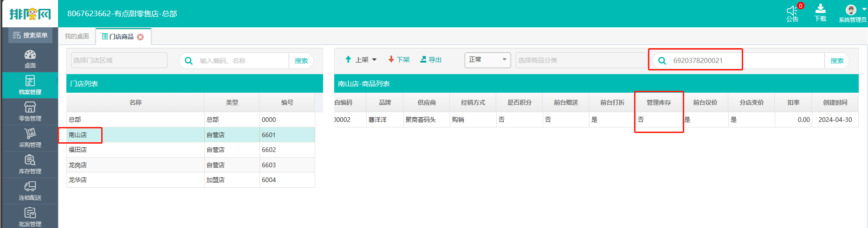Screen dimensions: 868x228
Task: Click the 供应商 column header
Action: (427, 102)
